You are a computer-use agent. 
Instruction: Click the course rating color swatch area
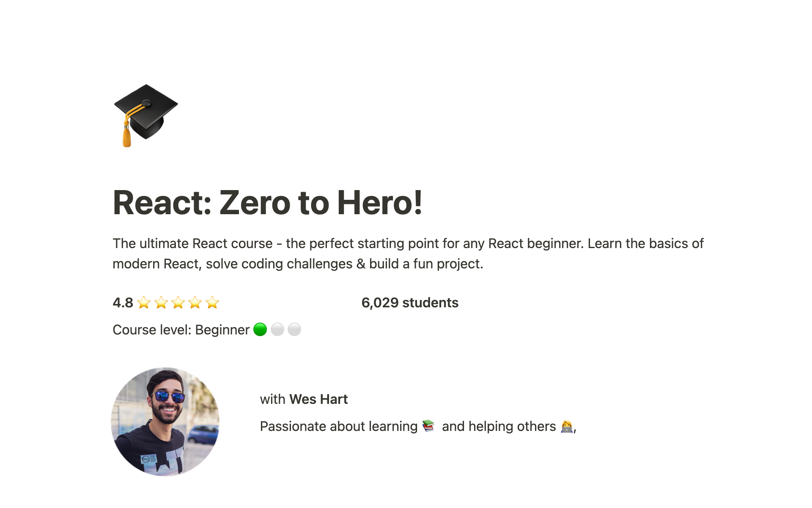[x=179, y=302]
